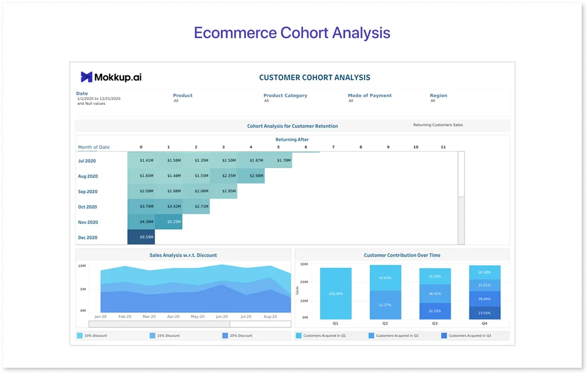The height and width of the screenshot is (374, 588).
Task: Open the Date filter
Action: coord(99,99)
